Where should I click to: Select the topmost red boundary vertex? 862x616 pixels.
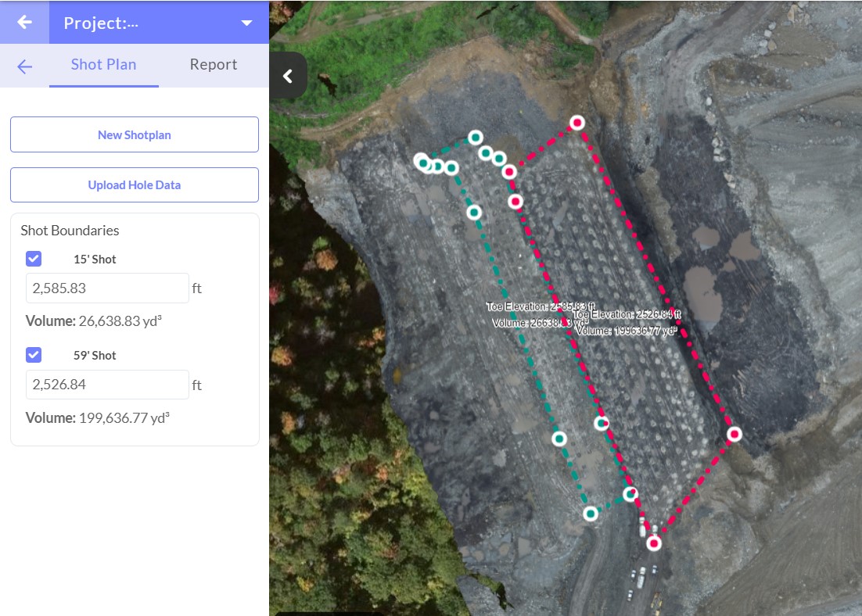(577, 122)
